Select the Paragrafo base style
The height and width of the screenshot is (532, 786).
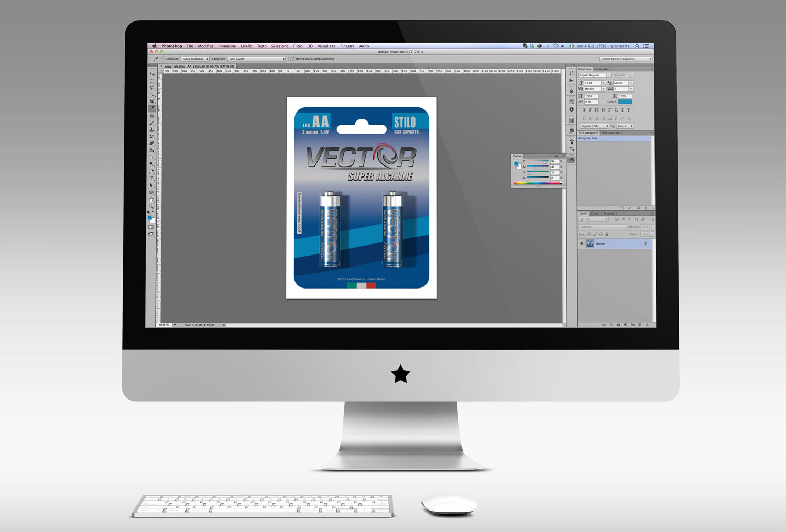click(x=614, y=138)
